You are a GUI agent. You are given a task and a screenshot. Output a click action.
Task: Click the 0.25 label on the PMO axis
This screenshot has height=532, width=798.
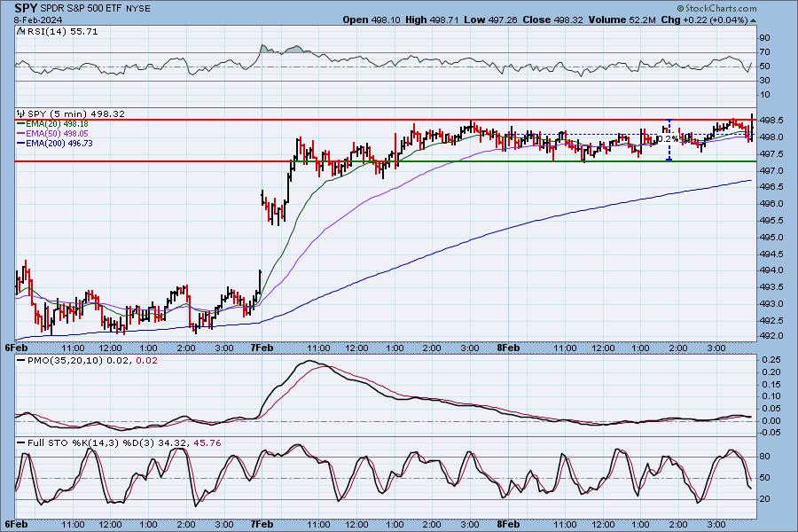pyautogui.click(x=771, y=360)
